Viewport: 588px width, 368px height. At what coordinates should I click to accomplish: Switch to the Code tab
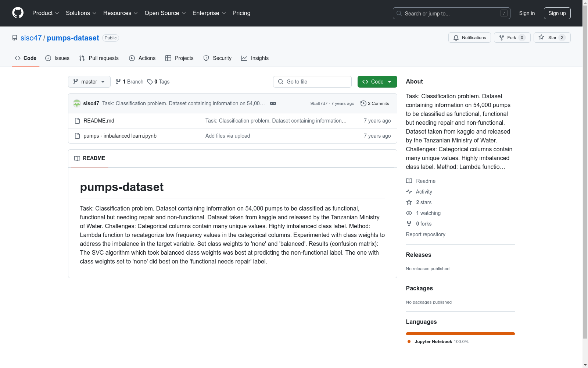25,58
